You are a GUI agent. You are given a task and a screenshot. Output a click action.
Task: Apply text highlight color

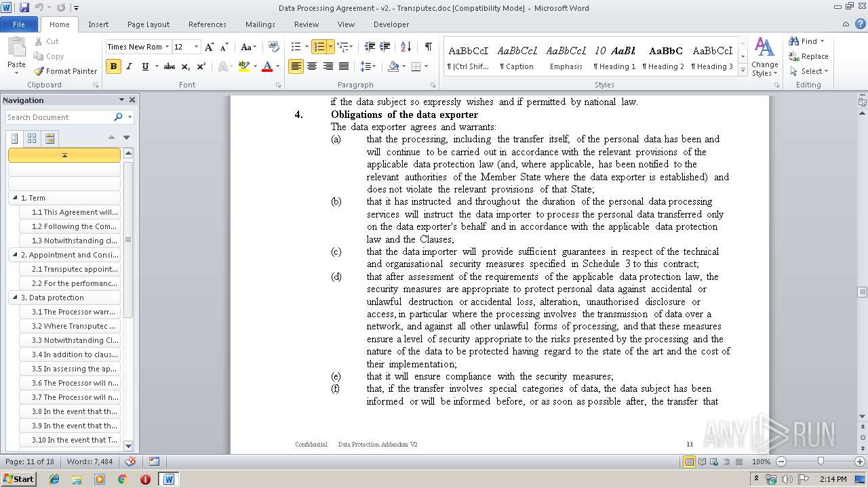pyautogui.click(x=243, y=66)
